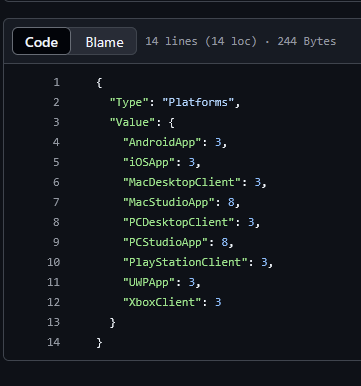The height and width of the screenshot is (386, 361).
Task: Switch to the Blame tab
Action: 104,42
